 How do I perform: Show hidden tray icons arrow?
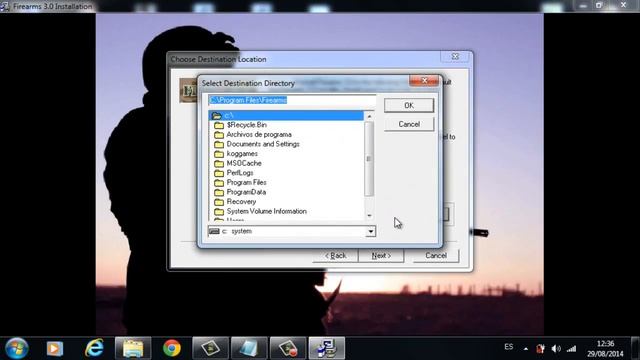point(526,349)
